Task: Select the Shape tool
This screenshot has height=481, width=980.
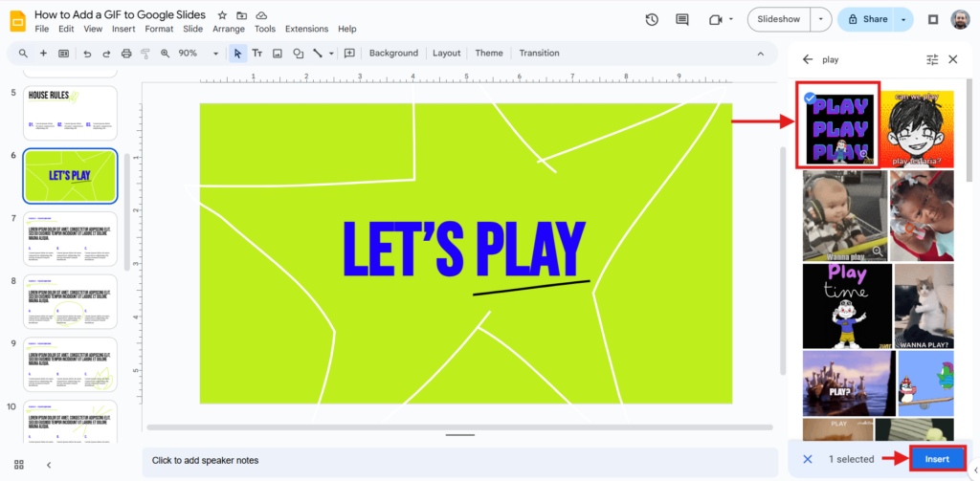Action: pyautogui.click(x=299, y=54)
